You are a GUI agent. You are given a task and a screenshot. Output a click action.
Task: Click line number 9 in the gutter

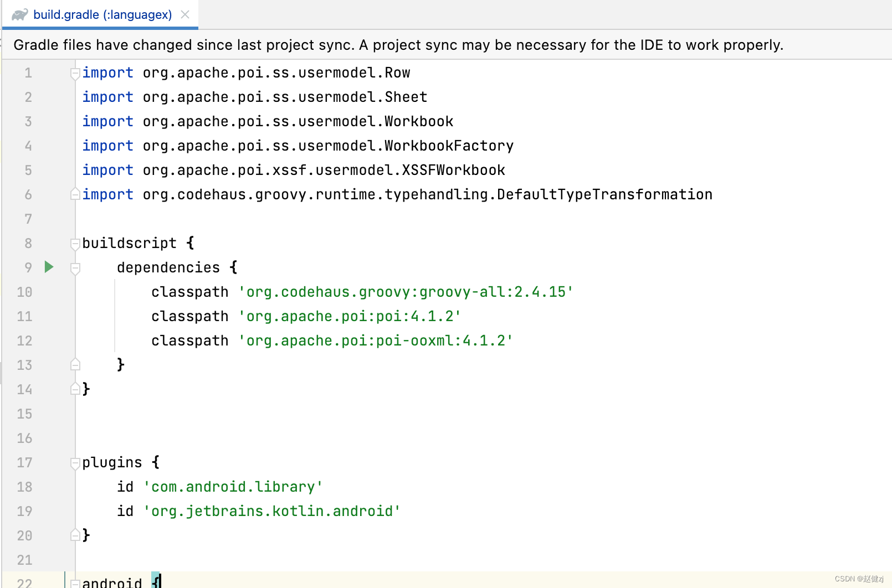pos(28,267)
